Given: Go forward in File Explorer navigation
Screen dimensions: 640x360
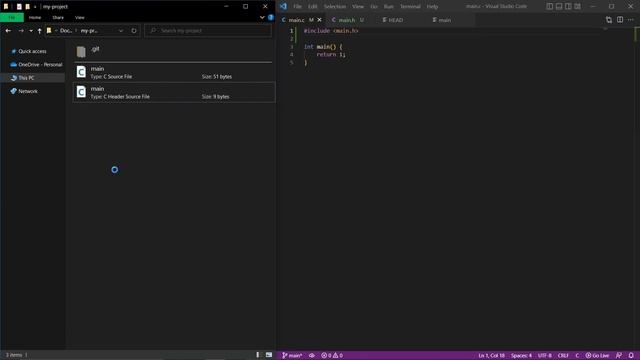Looking at the screenshot, I should pos(21,31).
